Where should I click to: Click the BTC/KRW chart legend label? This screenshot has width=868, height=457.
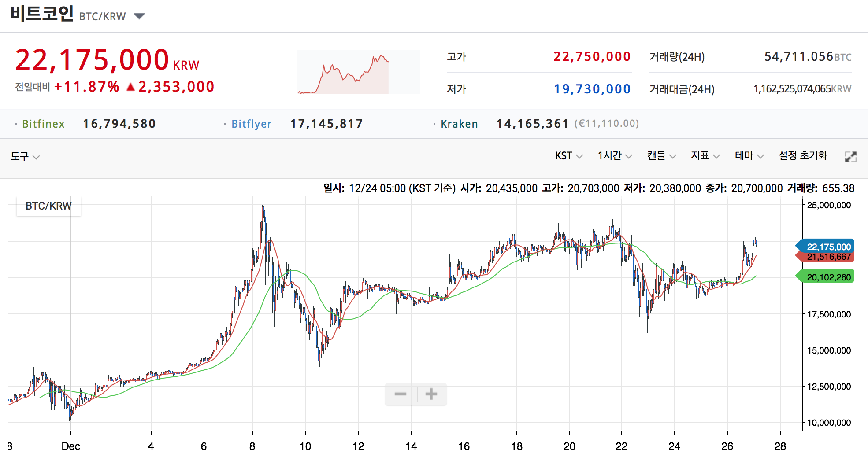[48, 206]
